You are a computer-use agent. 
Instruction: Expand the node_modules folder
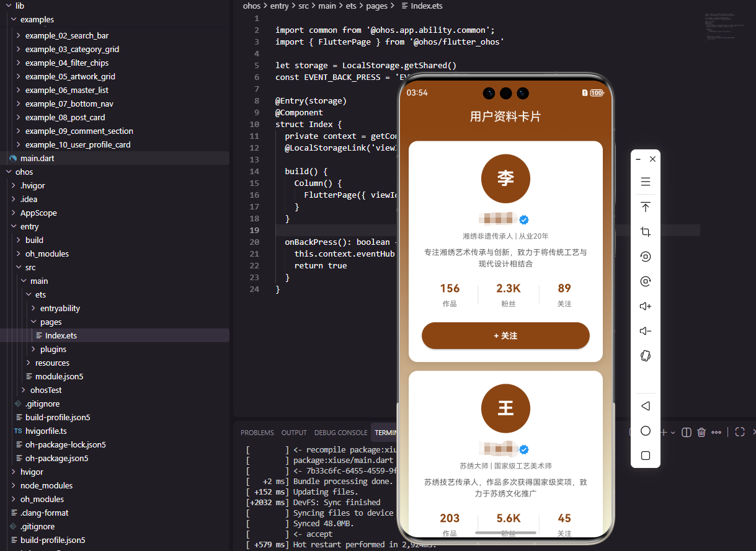[14, 485]
